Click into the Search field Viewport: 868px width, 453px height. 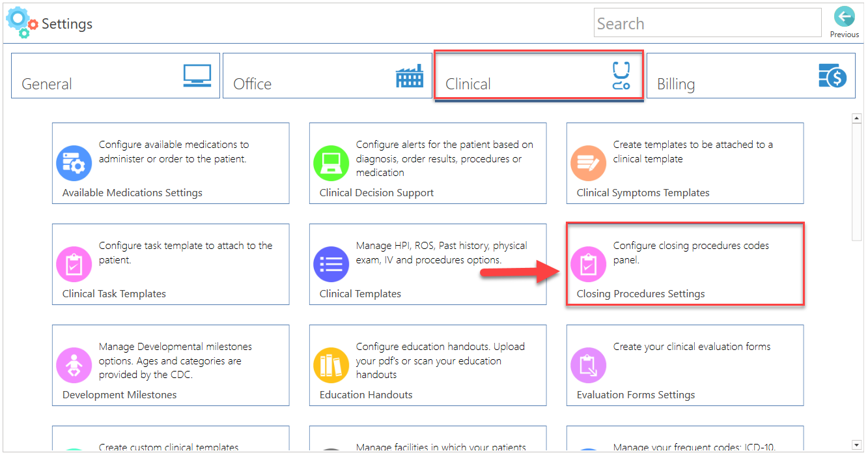708,23
